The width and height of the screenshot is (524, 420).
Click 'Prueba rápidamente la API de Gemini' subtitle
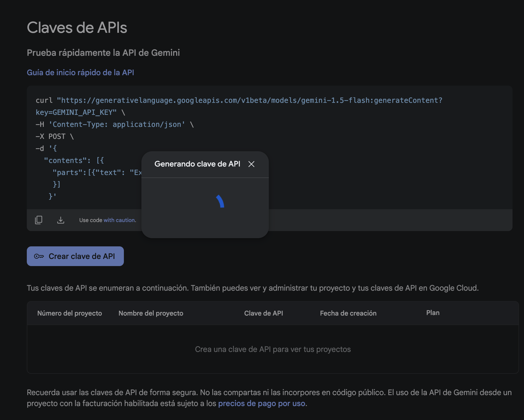103,52
